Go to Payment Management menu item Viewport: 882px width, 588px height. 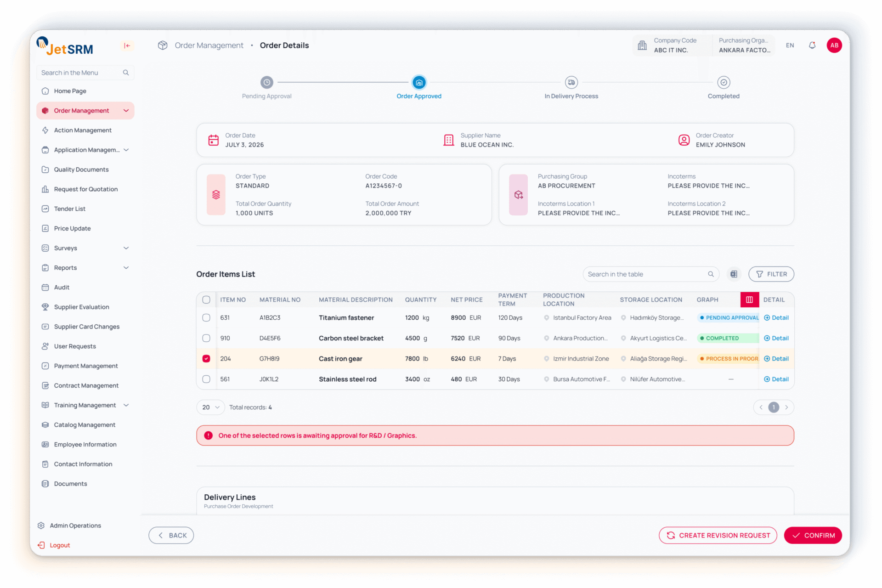point(86,366)
